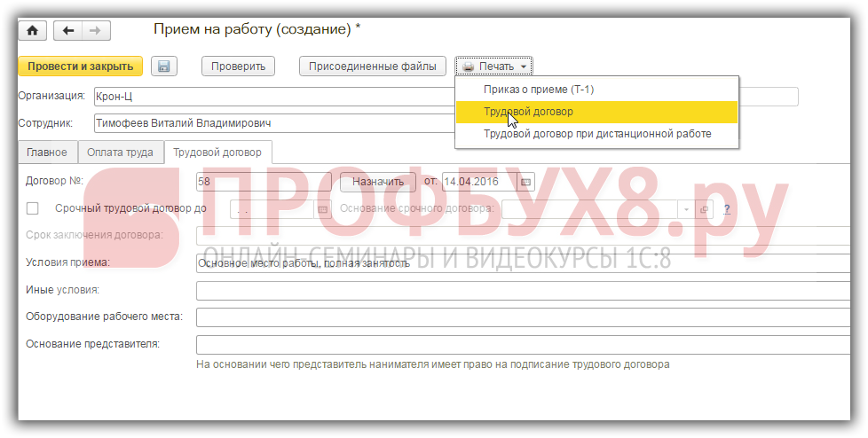
Task: Go forward with the right arrow
Action: click(95, 31)
